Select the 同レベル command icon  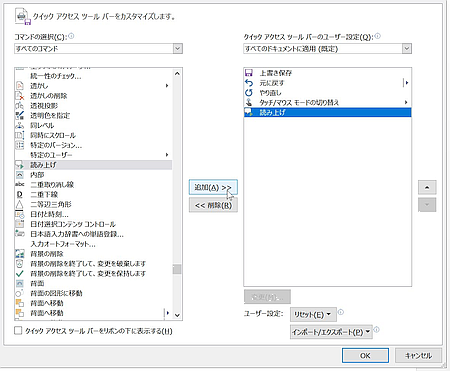tap(20, 126)
